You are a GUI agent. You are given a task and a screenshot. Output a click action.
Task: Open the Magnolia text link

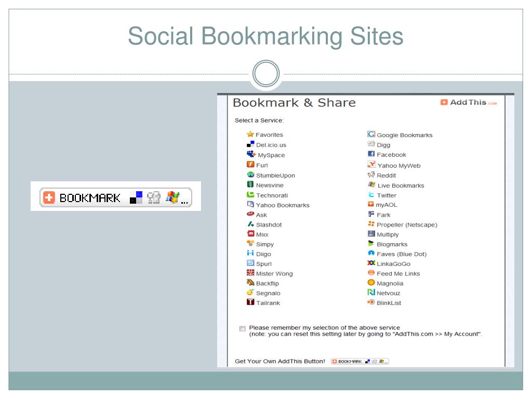pos(390,283)
